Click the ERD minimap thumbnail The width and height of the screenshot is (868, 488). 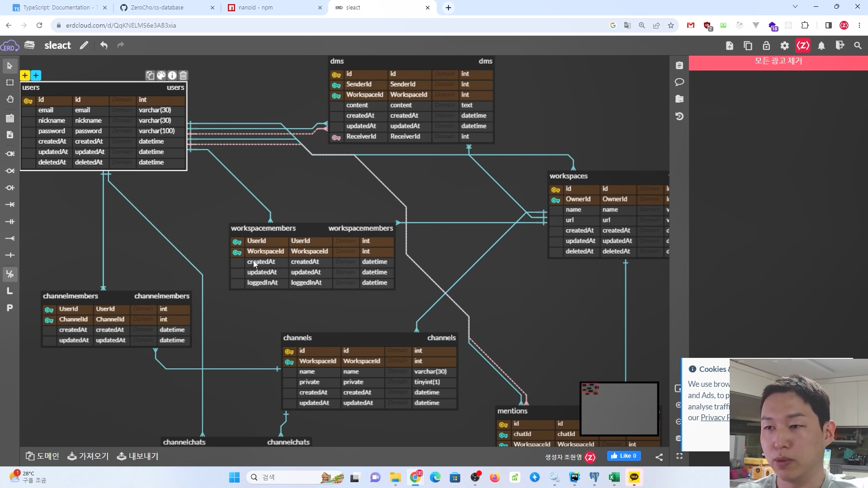619,409
